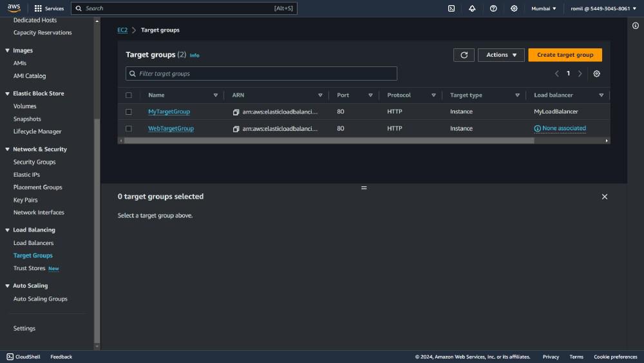This screenshot has height=363, width=644.
Task: Open the romil account menu
Action: point(603,8)
